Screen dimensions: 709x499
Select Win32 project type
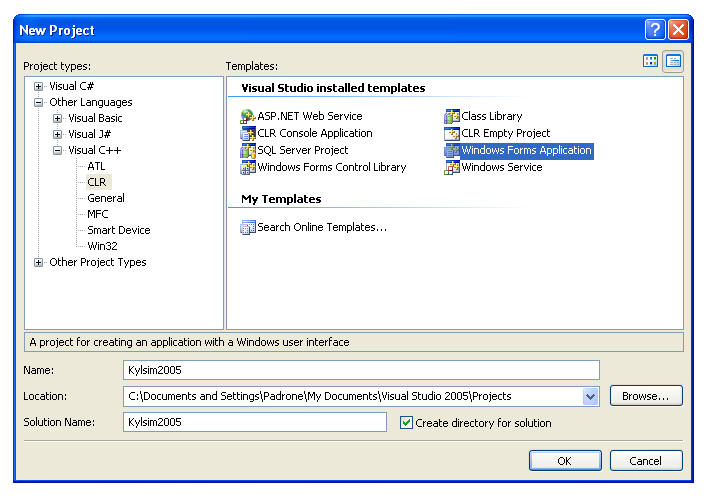point(102,246)
